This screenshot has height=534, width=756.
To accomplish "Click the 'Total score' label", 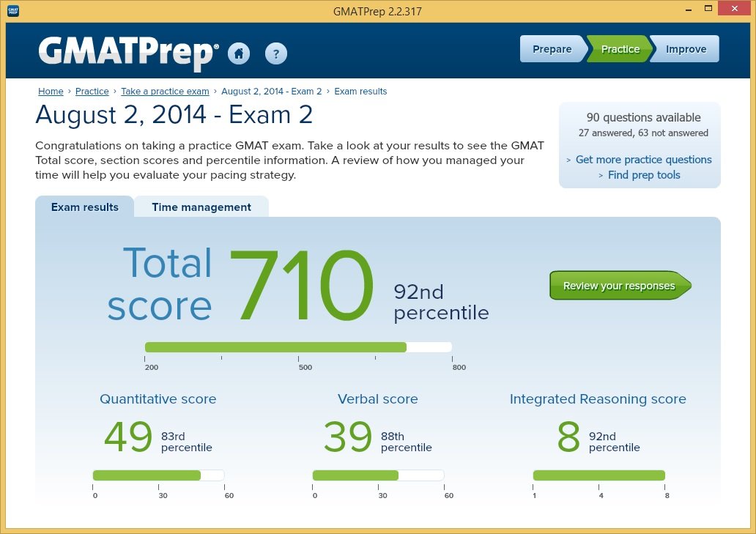I will click(x=160, y=284).
